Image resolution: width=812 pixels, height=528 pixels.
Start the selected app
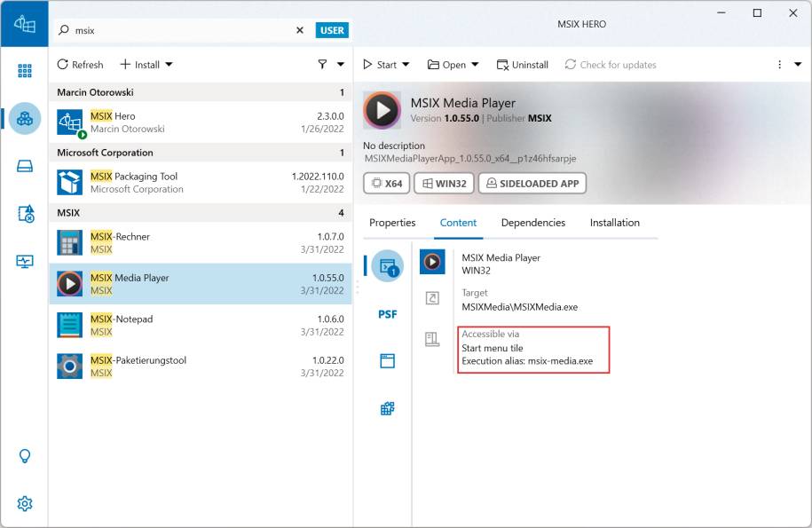pyautogui.click(x=380, y=65)
